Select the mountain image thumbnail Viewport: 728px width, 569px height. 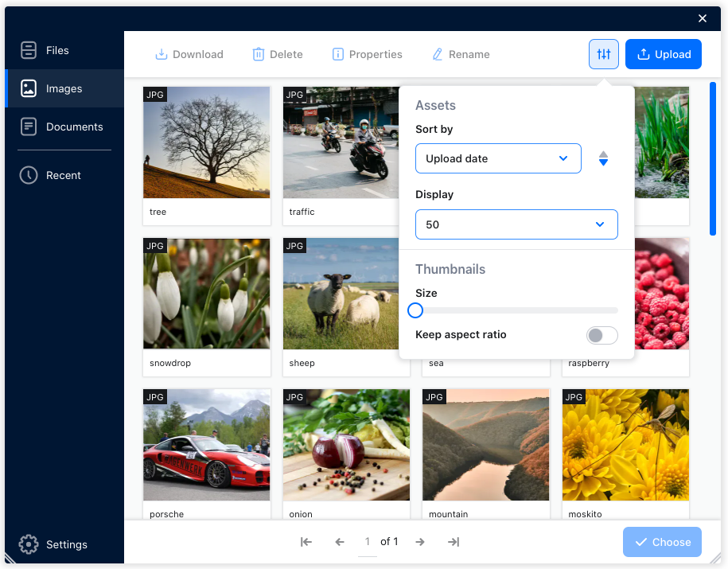coord(485,445)
